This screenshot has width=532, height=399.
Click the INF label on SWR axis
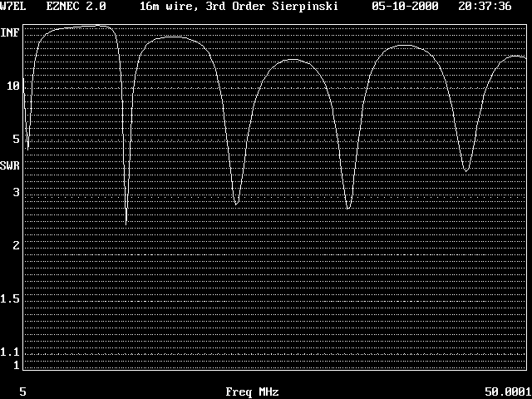(x=10, y=33)
